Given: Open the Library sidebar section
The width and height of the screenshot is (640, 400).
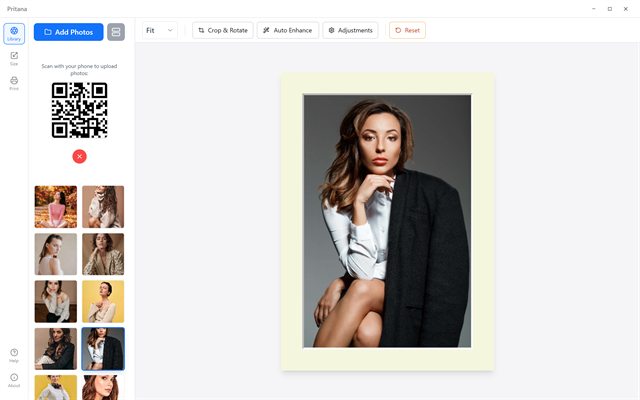Looking at the screenshot, I should click(14, 33).
